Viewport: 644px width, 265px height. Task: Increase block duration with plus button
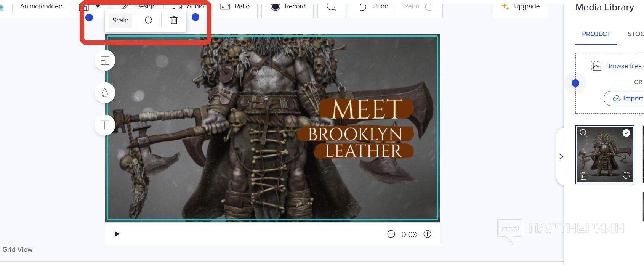point(428,234)
